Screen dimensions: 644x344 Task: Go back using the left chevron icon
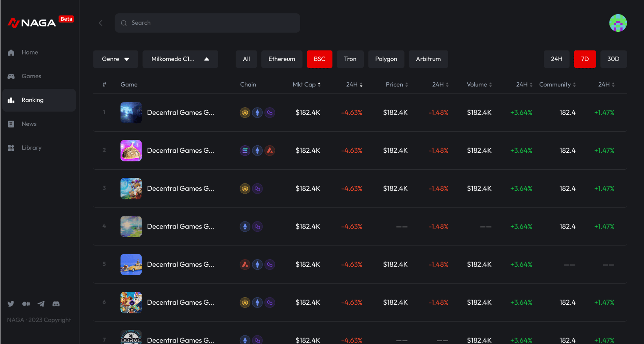tap(101, 23)
